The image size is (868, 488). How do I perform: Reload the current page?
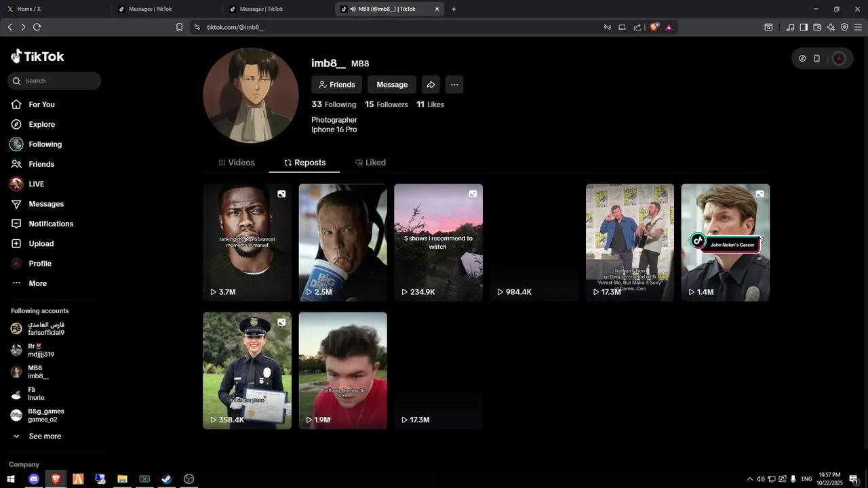37,27
